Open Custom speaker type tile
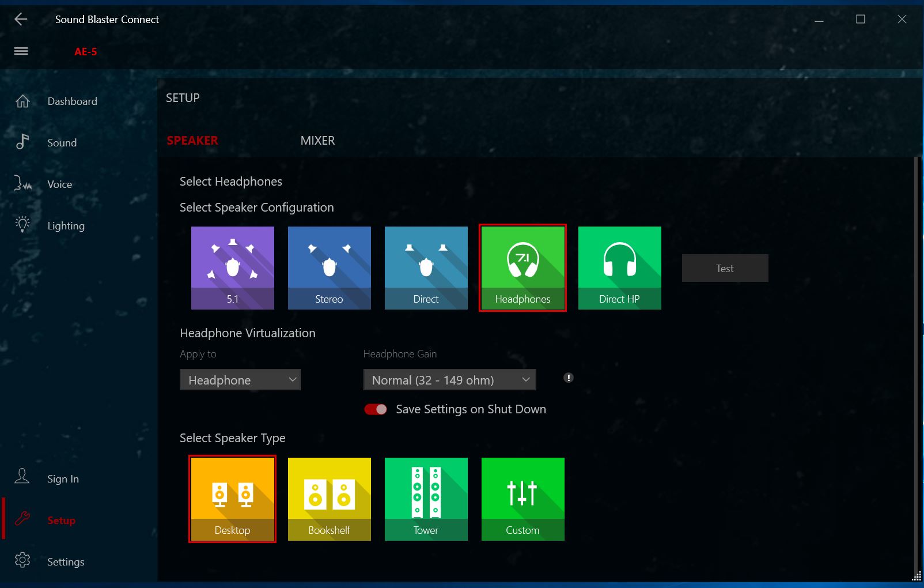The image size is (924, 588). (x=523, y=499)
